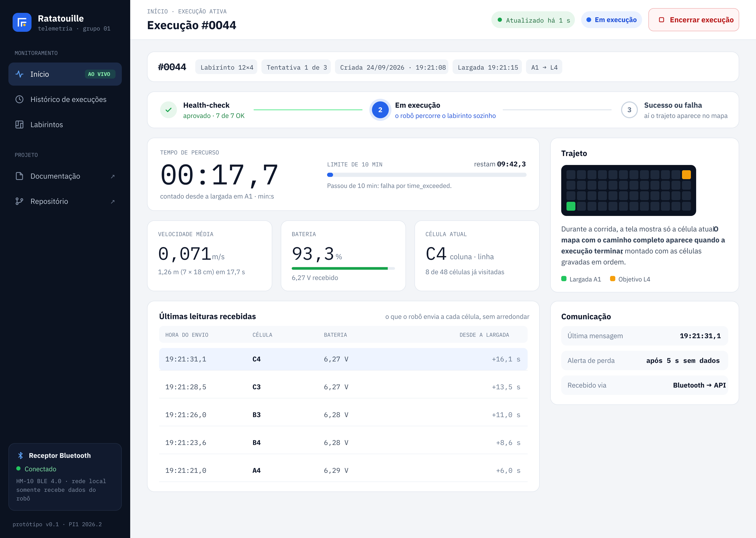Click the green start cell A1 in map
756x538 pixels.
coord(571,206)
